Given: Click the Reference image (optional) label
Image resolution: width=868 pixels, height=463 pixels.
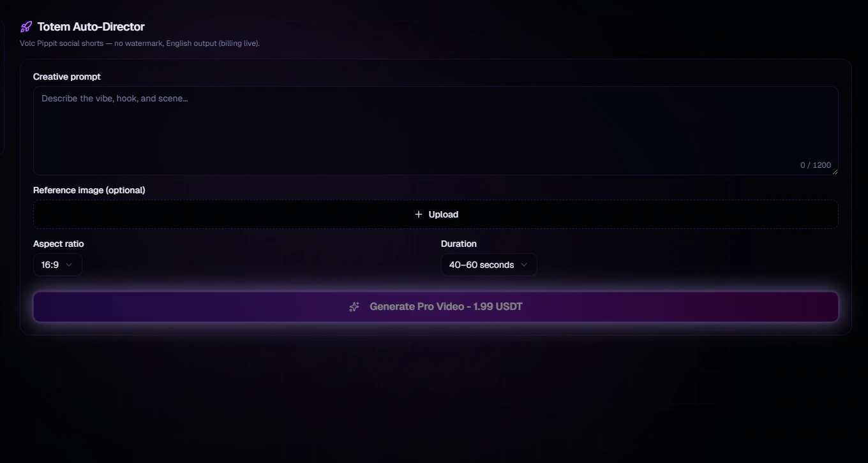Looking at the screenshot, I should point(89,190).
